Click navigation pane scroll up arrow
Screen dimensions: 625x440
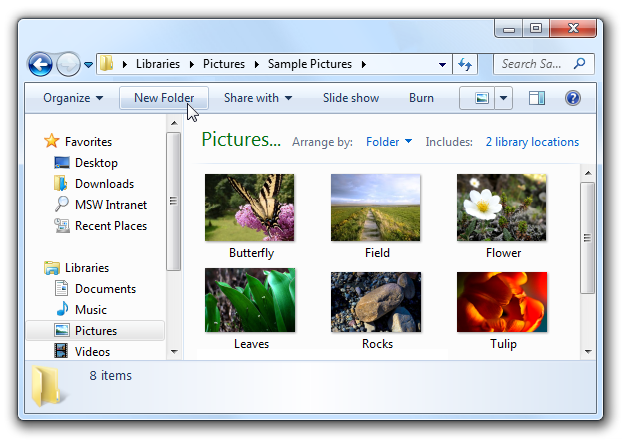tap(174, 123)
